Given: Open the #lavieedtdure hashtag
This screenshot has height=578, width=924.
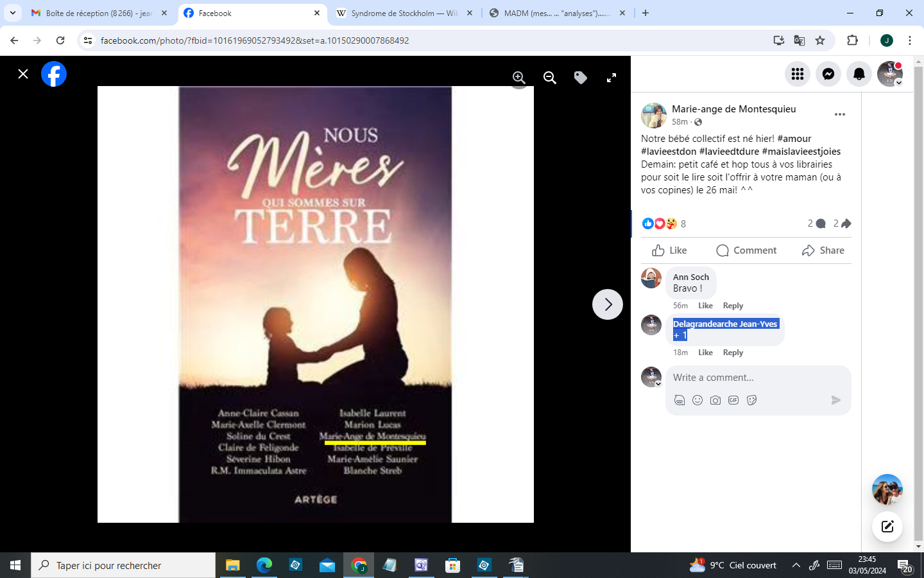Looking at the screenshot, I should [729, 152].
